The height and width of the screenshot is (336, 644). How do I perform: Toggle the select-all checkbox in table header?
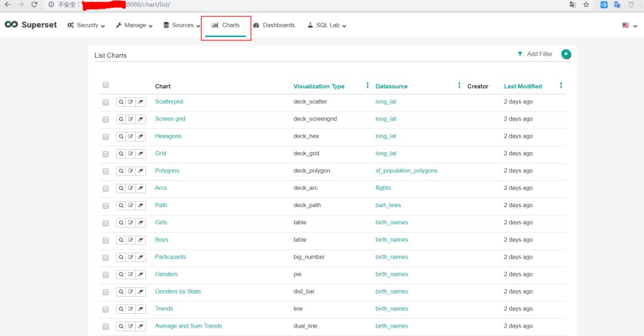[x=106, y=85]
